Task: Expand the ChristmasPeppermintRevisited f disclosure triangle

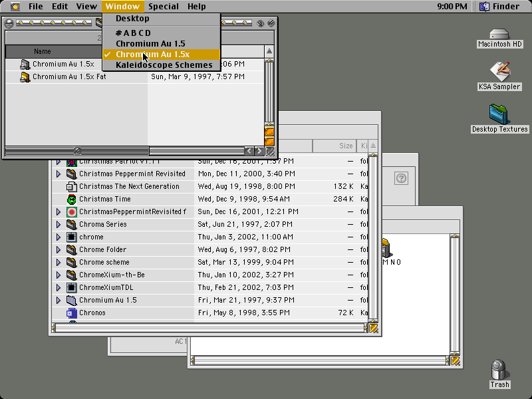Action: [59, 212]
